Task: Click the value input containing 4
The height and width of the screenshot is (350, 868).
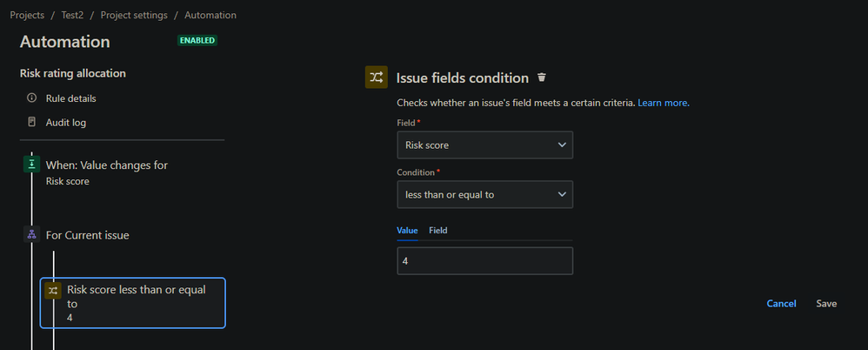Action: 485,261
